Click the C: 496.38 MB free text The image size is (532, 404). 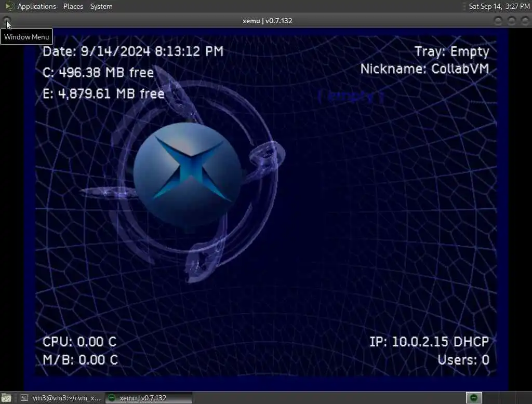[98, 73]
